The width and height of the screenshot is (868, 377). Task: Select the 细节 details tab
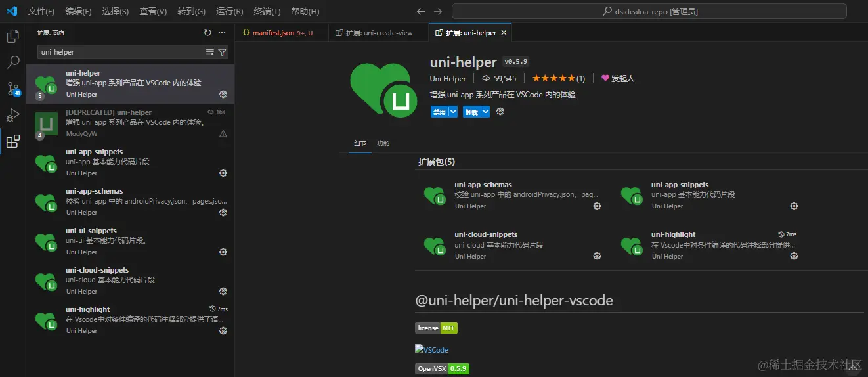click(360, 143)
